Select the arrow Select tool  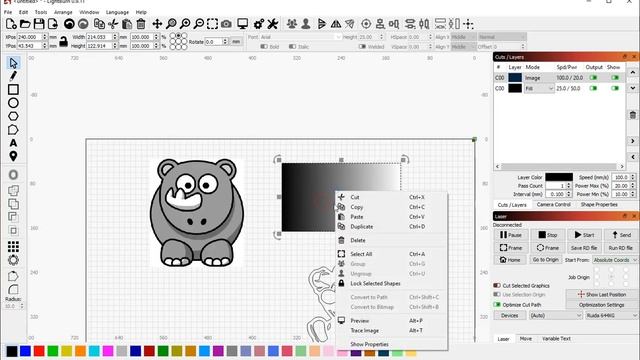pos(13,63)
